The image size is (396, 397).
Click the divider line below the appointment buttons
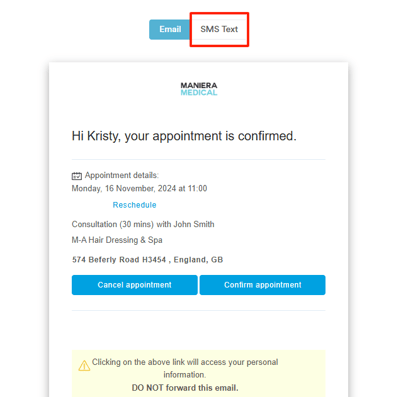[x=198, y=311]
